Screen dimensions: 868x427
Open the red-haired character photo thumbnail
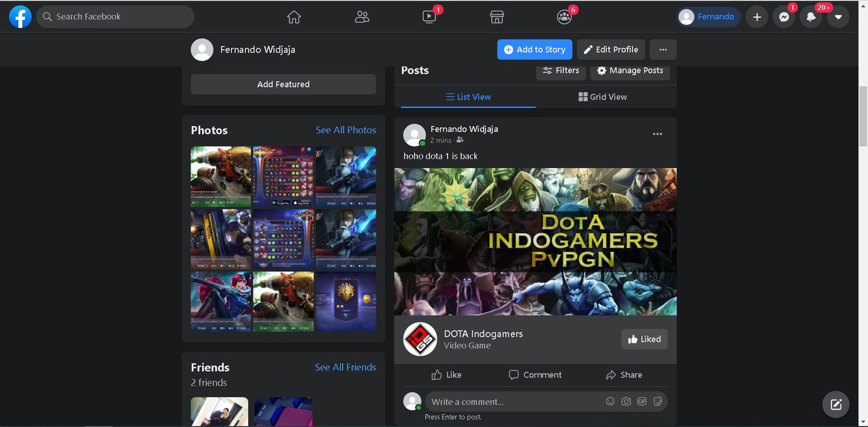221,302
